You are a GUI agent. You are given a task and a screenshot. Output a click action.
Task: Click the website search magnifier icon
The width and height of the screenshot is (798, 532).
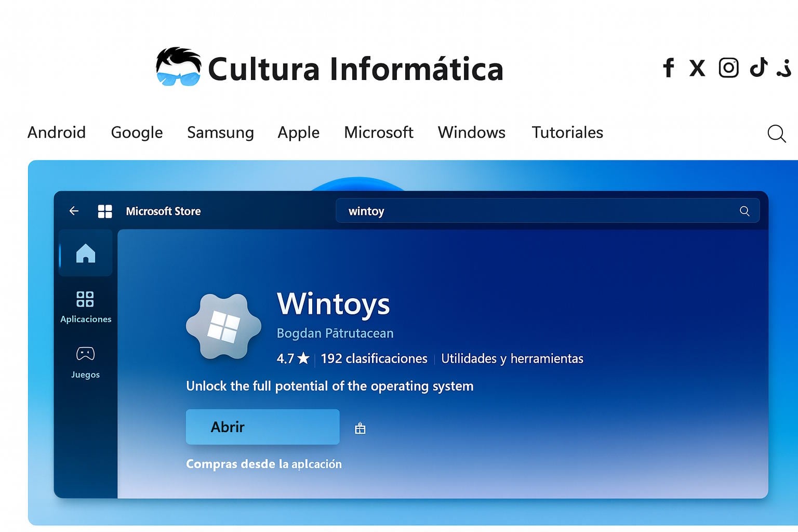pyautogui.click(x=776, y=134)
